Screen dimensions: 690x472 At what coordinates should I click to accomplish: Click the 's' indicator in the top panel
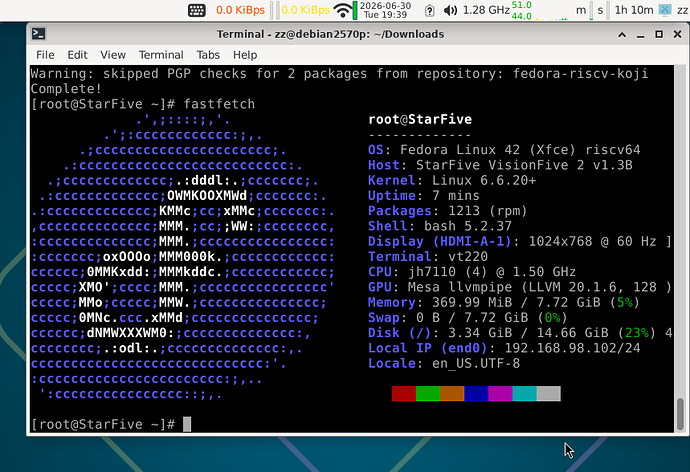600,10
